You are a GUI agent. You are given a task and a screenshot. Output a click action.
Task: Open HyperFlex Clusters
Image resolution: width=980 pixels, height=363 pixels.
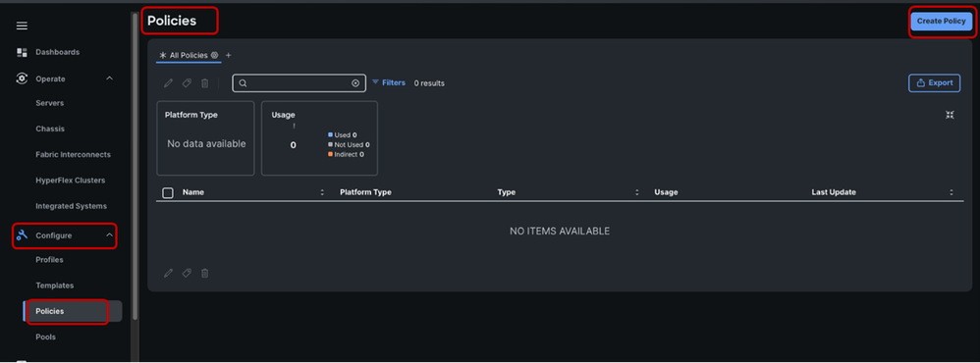(x=70, y=181)
